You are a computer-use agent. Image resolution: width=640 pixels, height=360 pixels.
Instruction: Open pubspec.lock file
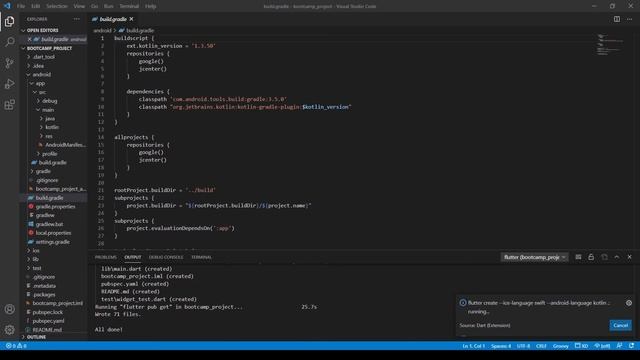pyautogui.click(x=47, y=312)
